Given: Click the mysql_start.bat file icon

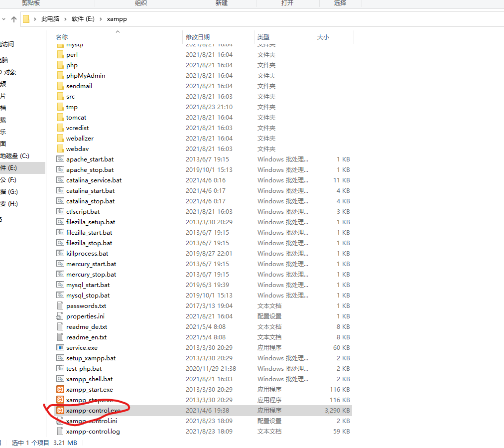Looking at the screenshot, I should (60, 285).
